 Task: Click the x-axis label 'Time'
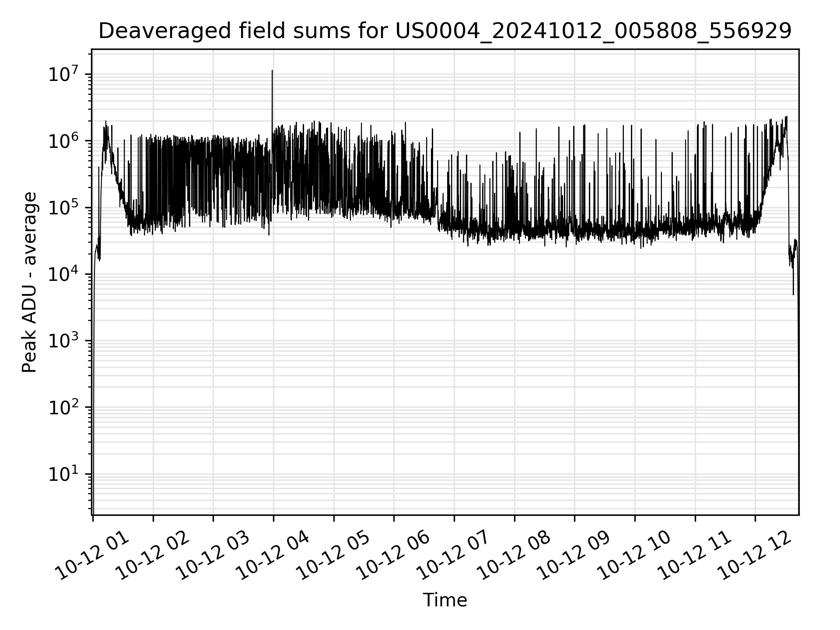tap(445, 600)
